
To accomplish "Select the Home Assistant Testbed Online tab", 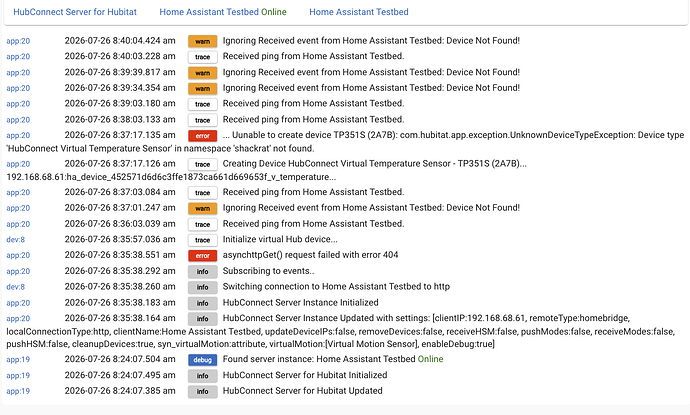I will click(223, 12).
